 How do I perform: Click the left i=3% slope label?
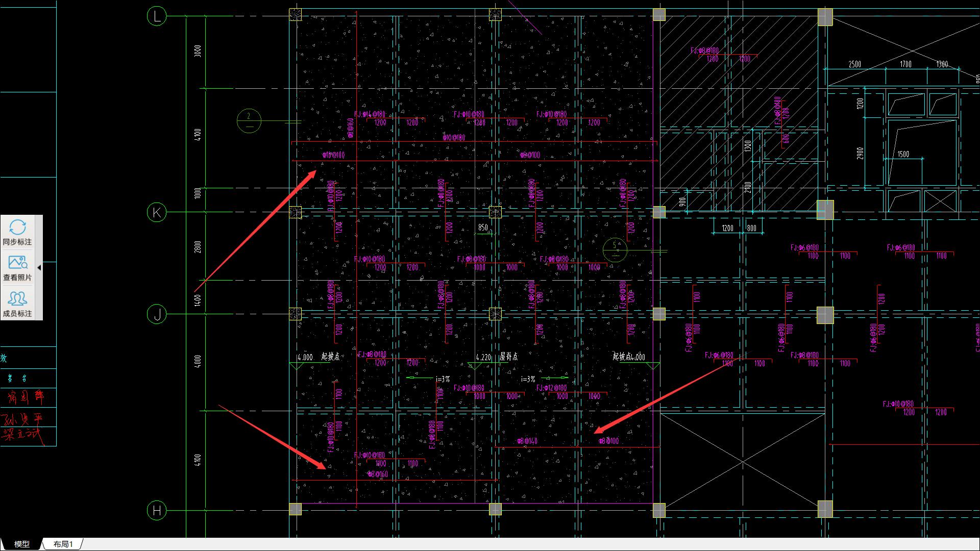pos(443,380)
